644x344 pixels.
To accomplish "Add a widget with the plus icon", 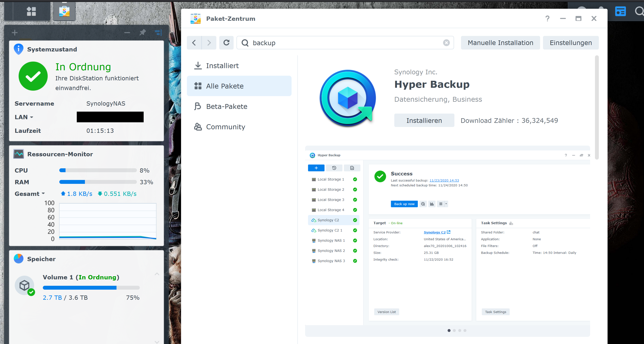I will click(15, 33).
